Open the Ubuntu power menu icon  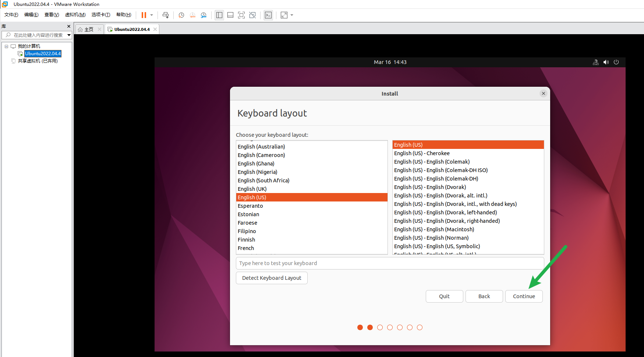pyautogui.click(x=616, y=62)
